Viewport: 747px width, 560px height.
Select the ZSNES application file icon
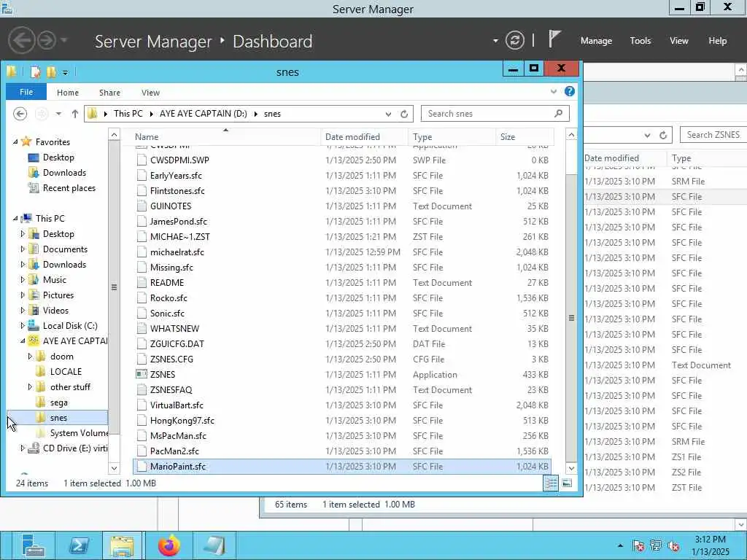141,374
